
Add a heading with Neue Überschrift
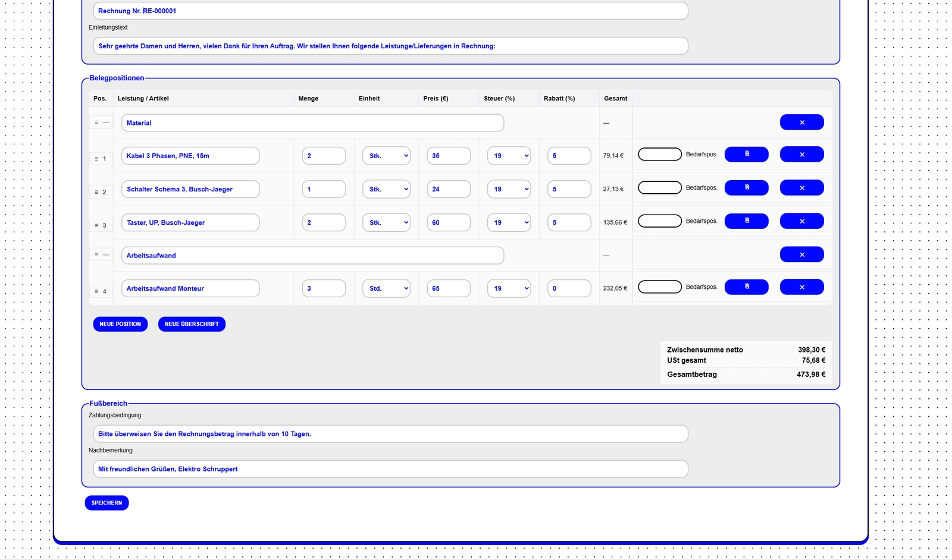(192, 324)
